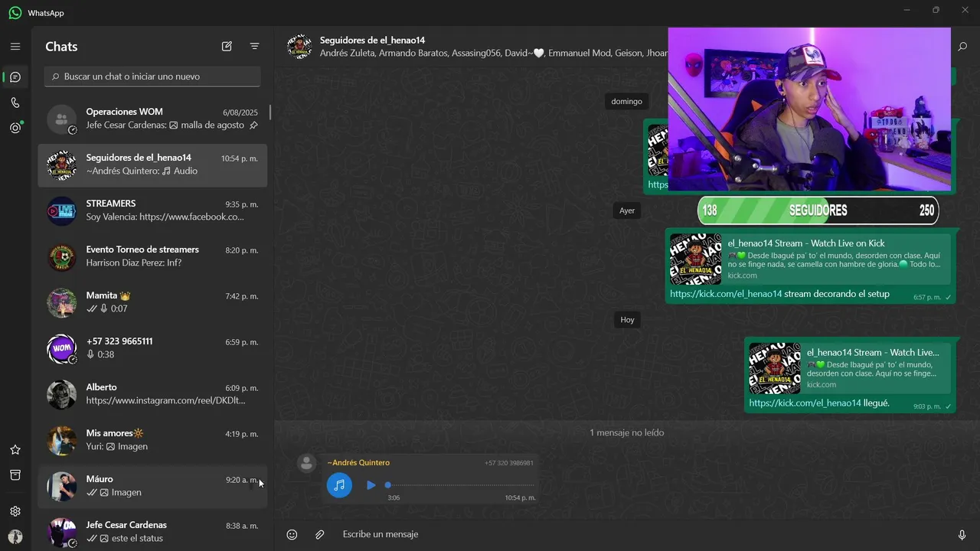Image resolution: width=980 pixels, height=551 pixels.
Task: Open Seguidores de el_henao14 chat in list
Action: pyautogui.click(x=152, y=165)
